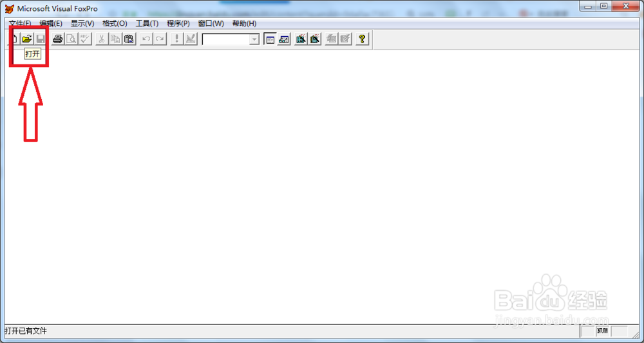Open the 帮助(H) menu
Image resolution: width=644 pixels, height=343 pixels.
[x=244, y=23]
